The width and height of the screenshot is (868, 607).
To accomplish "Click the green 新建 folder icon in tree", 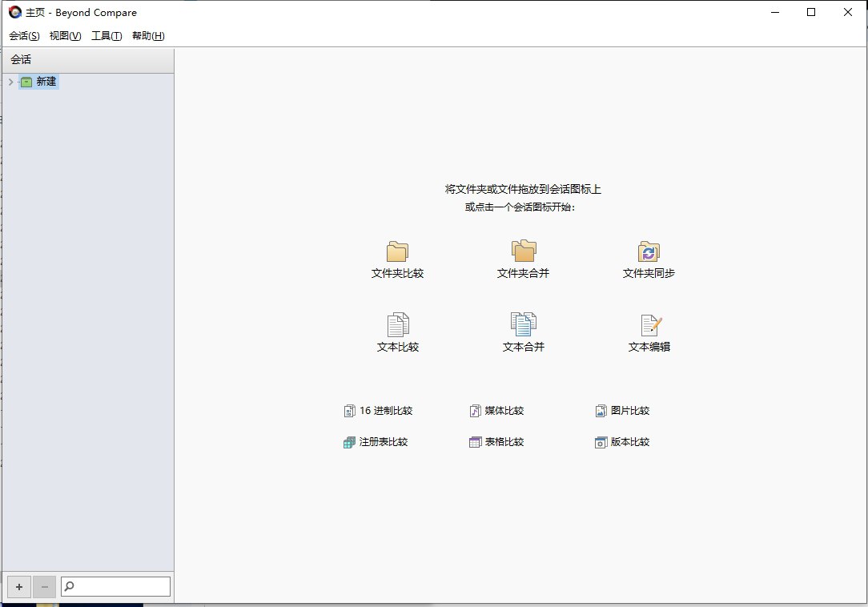I will click(26, 82).
